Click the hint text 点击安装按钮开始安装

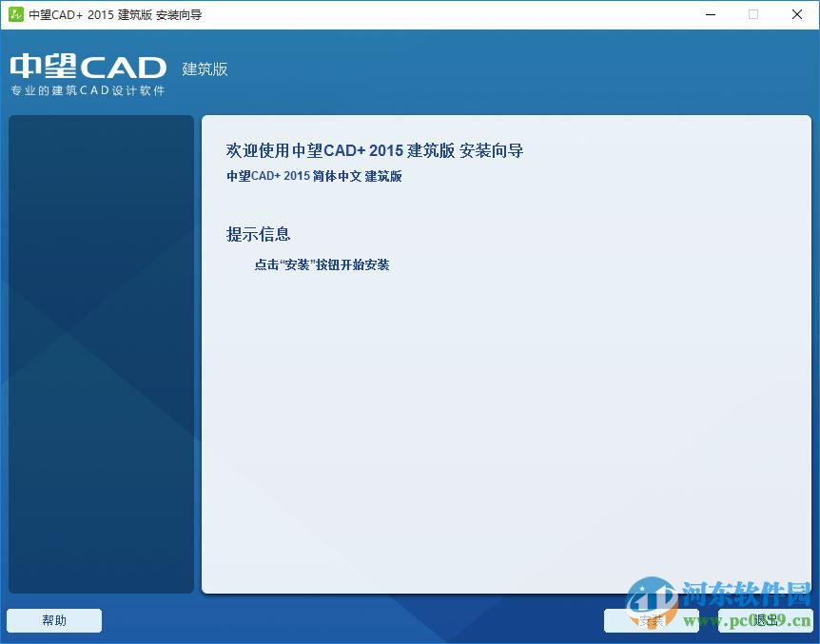point(322,265)
